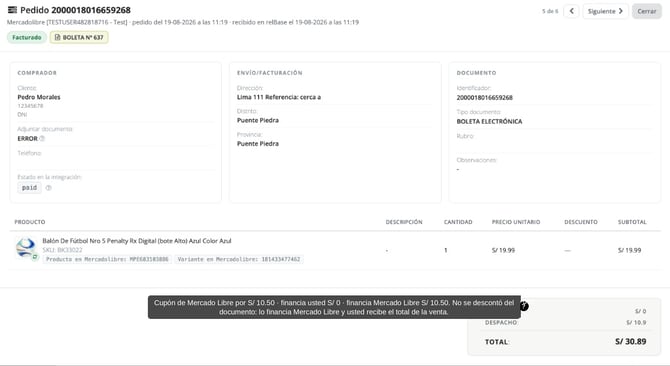Click the Puente Piedra value under Distrito

258,120
